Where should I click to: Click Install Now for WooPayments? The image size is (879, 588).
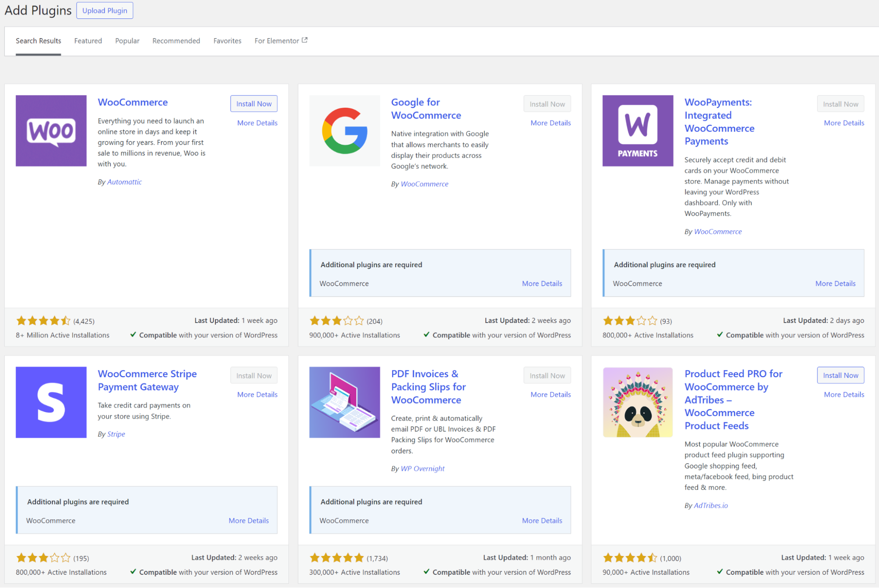click(x=840, y=104)
